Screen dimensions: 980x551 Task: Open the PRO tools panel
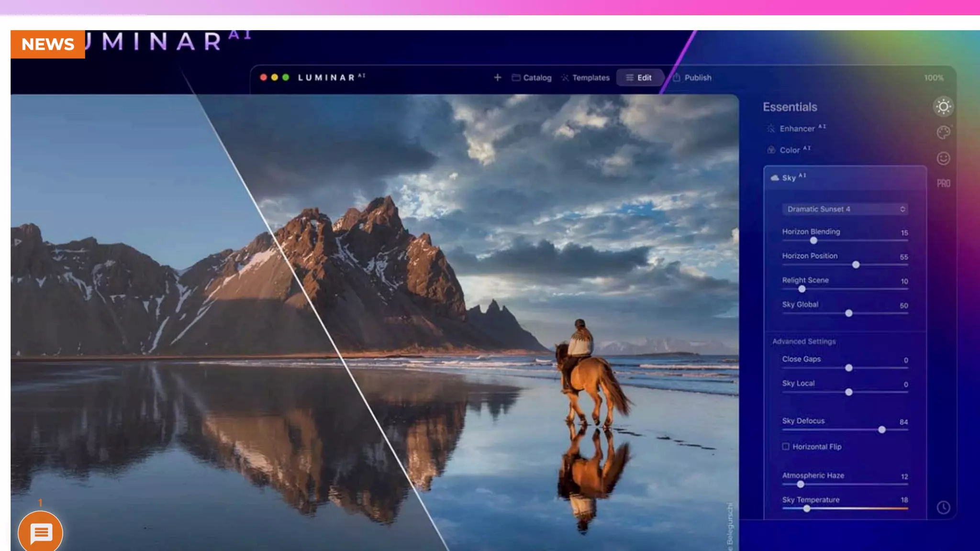click(943, 184)
